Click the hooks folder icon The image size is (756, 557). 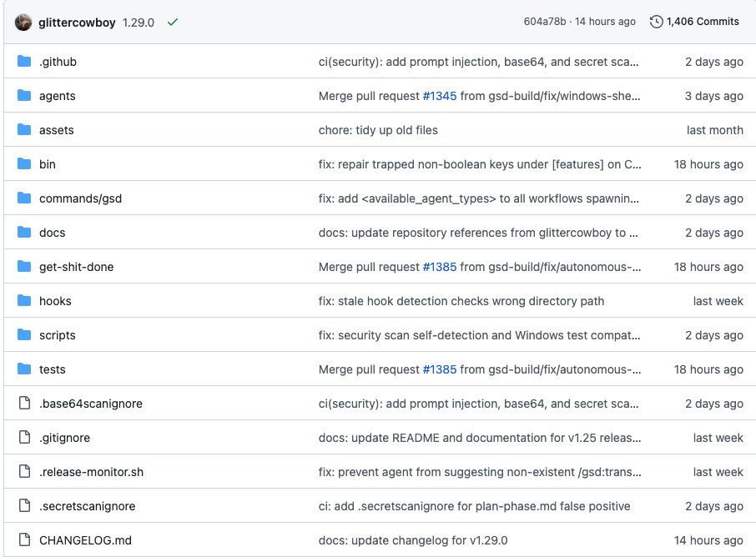24,301
